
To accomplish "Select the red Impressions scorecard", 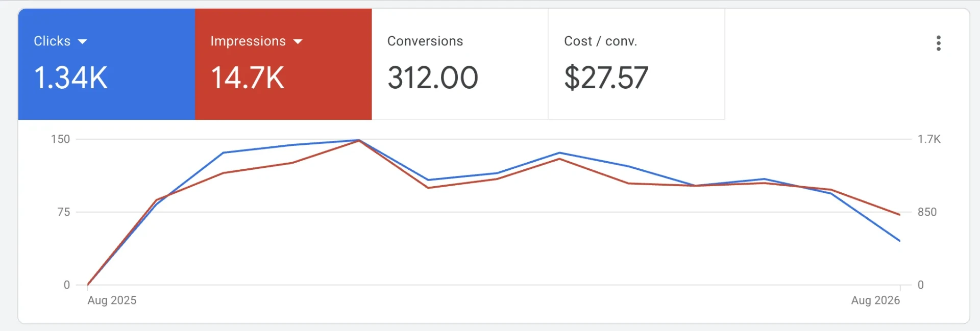I will click(283, 64).
